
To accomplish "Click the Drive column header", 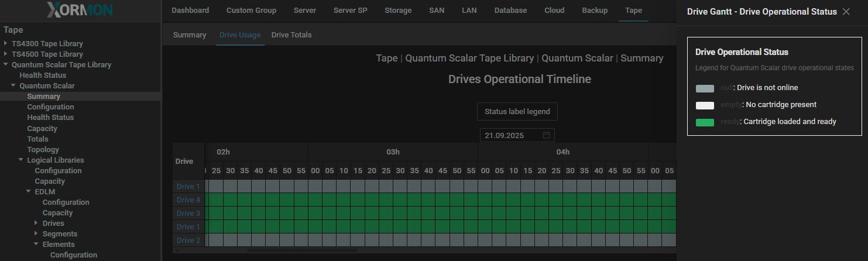I will [x=188, y=161].
